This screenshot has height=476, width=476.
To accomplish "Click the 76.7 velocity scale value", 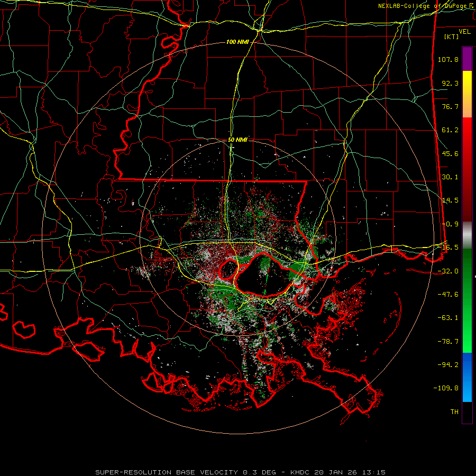I will (450, 106).
